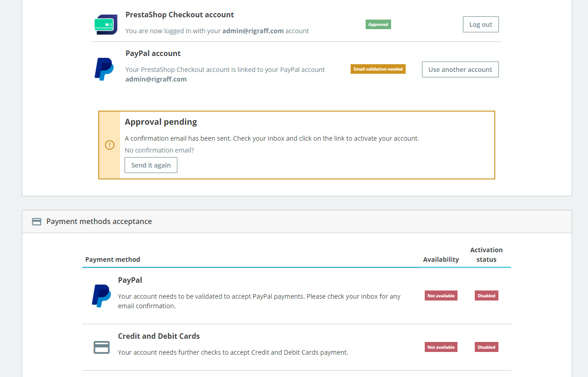Image resolution: width=588 pixels, height=377 pixels.
Task: Click the PayPal logo in account section
Action: (x=104, y=69)
